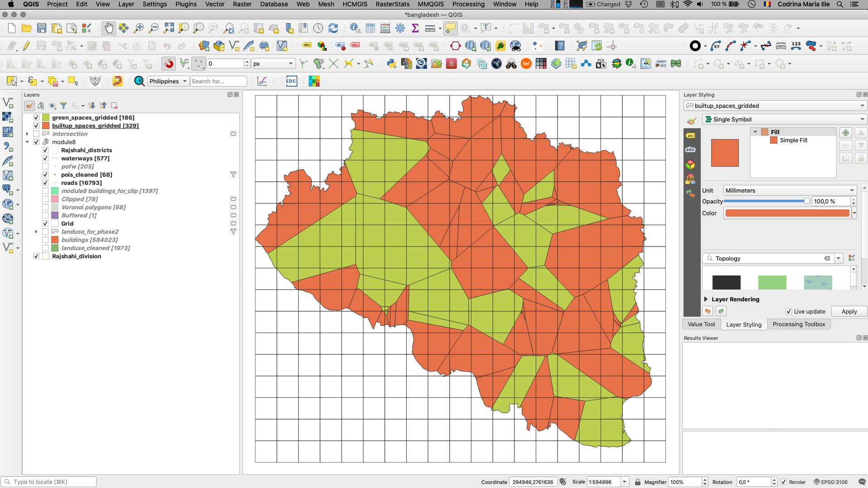Viewport: 868px width, 488px height.
Task: Click the Zoom Out magnifier tool
Action: tap(154, 29)
